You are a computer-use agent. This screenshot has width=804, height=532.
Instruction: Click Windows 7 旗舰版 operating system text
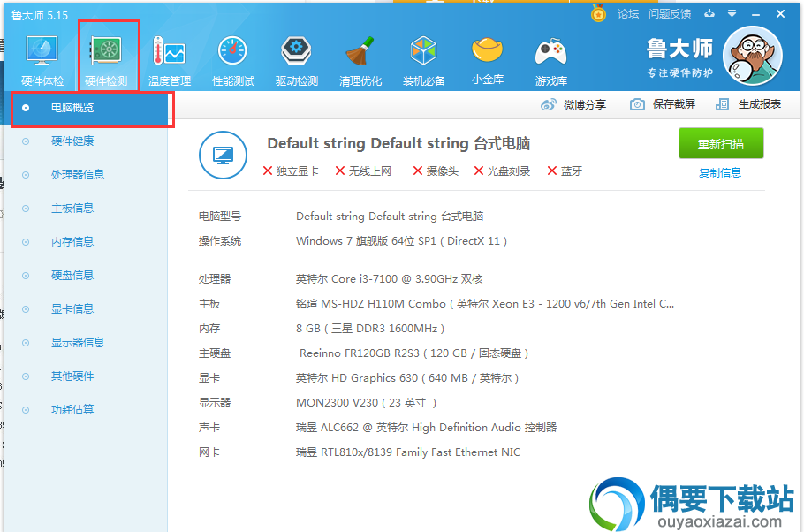tap(401, 241)
